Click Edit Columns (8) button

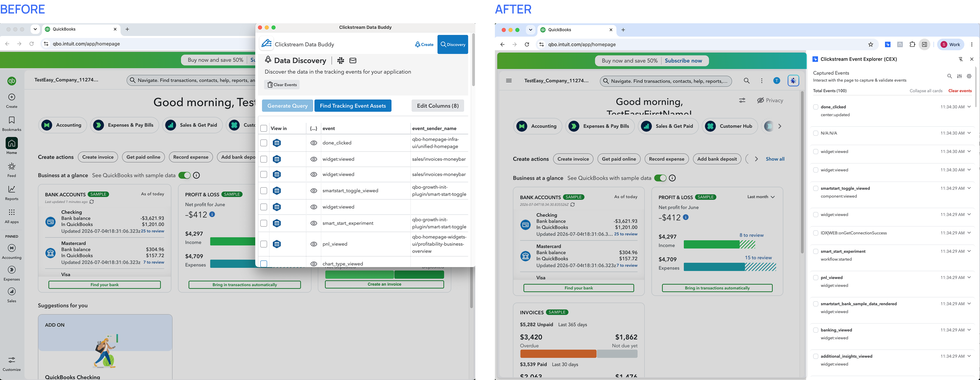click(438, 106)
